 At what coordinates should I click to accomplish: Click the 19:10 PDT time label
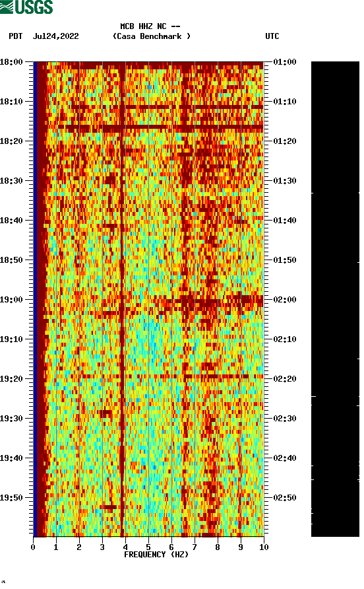11,339
